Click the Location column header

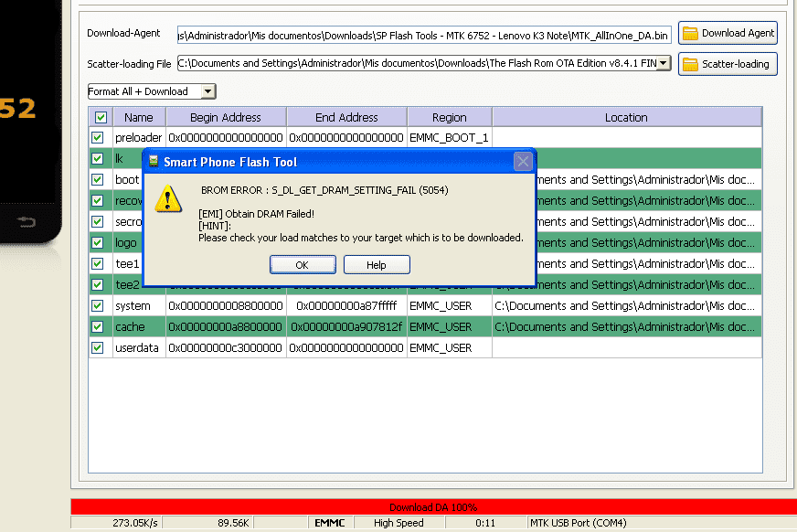point(626,117)
